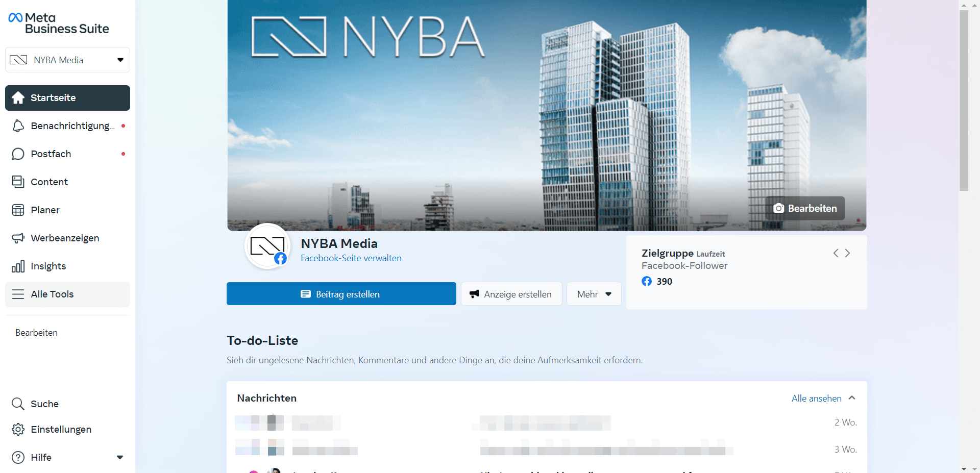Open the Mehr dropdown
The image size is (980, 473).
pyautogui.click(x=594, y=294)
